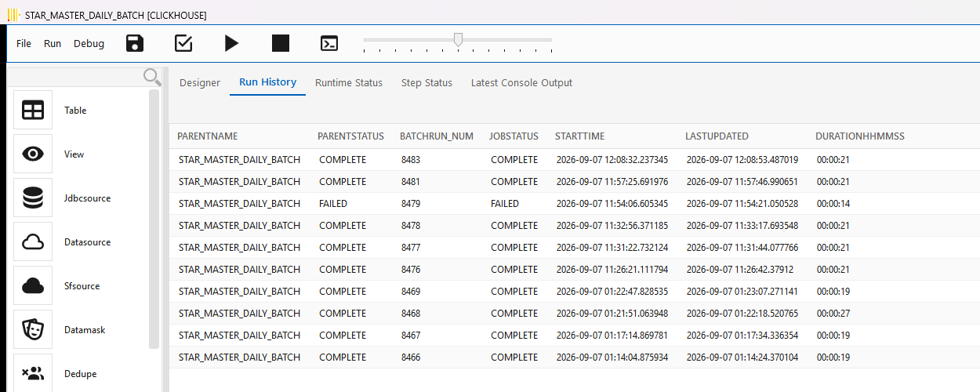The width and height of the screenshot is (980, 392).
Task: Click the JOBSTATUS column header
Action: point(514,136)
